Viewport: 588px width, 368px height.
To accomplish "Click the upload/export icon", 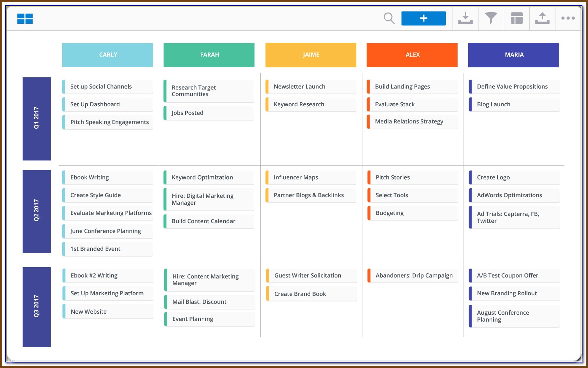I will pyautogui.click(x=542, y=18).
